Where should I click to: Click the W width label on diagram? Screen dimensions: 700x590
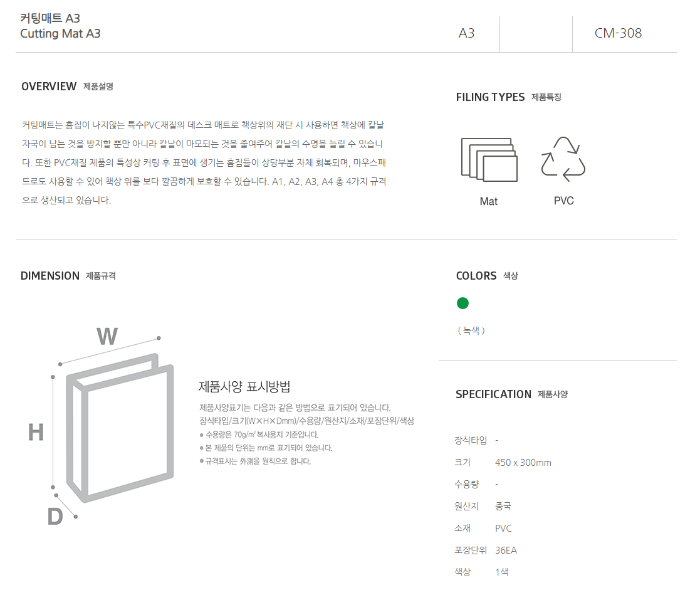[107, 336]
